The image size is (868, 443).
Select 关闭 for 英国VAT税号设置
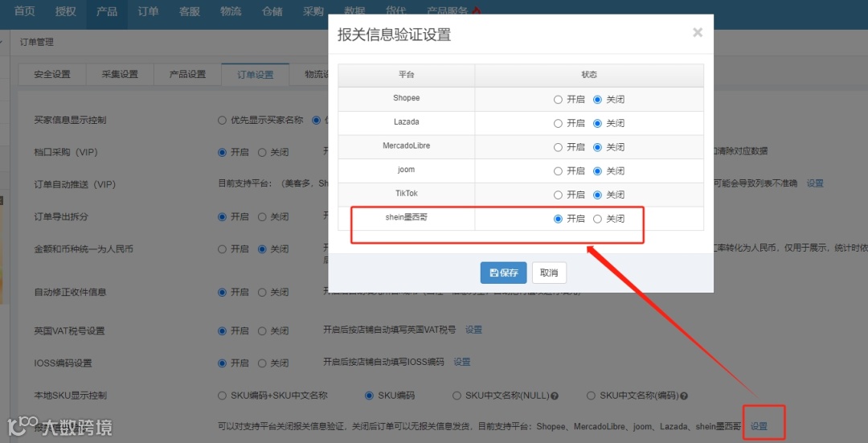(262, 331)
